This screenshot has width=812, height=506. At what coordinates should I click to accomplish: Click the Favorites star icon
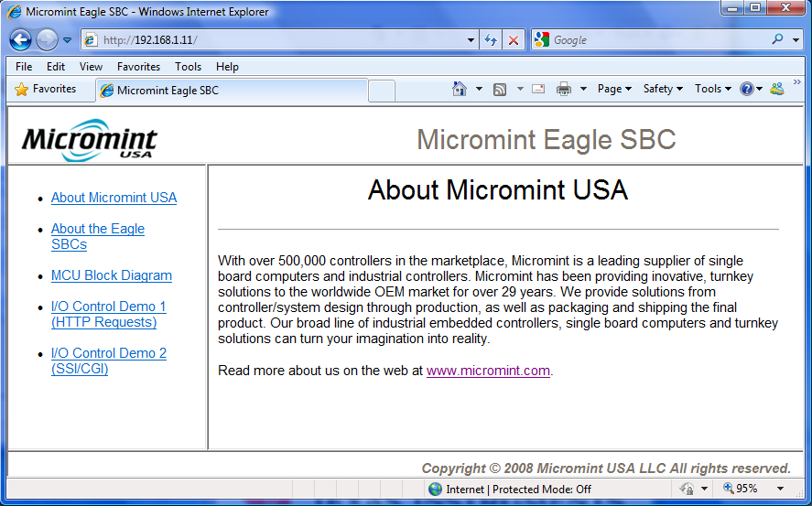click(x=22, y=89)
